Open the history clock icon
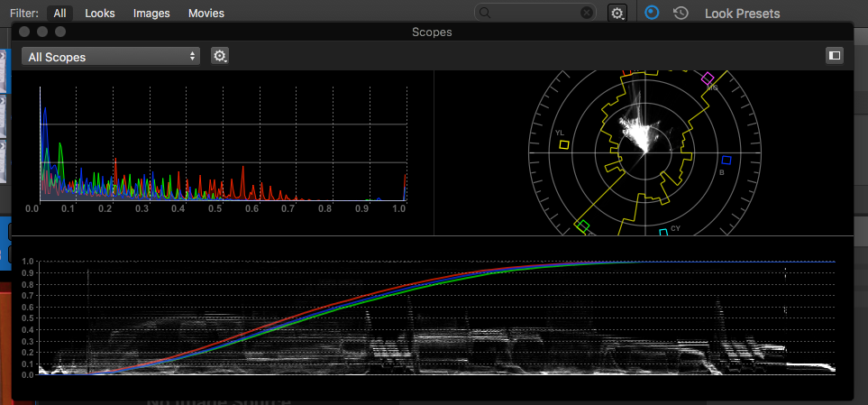Screen dimensions: 868x405 coord(681,13)
